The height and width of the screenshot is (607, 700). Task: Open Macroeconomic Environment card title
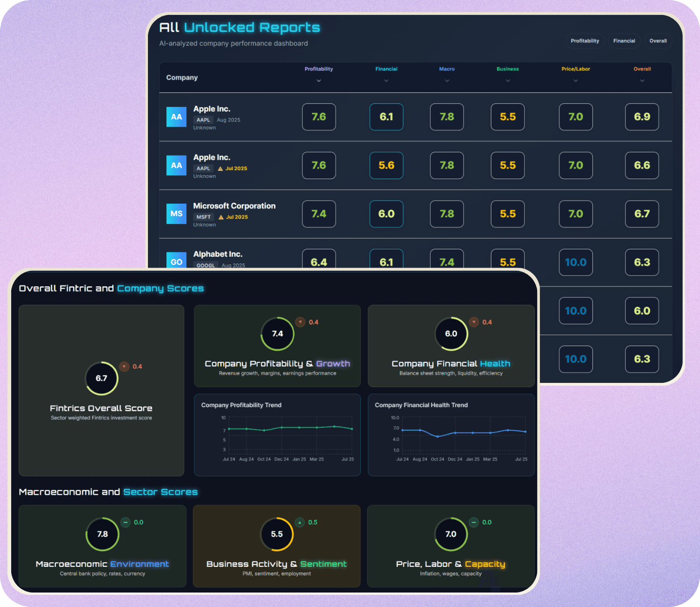pos(102,564)
